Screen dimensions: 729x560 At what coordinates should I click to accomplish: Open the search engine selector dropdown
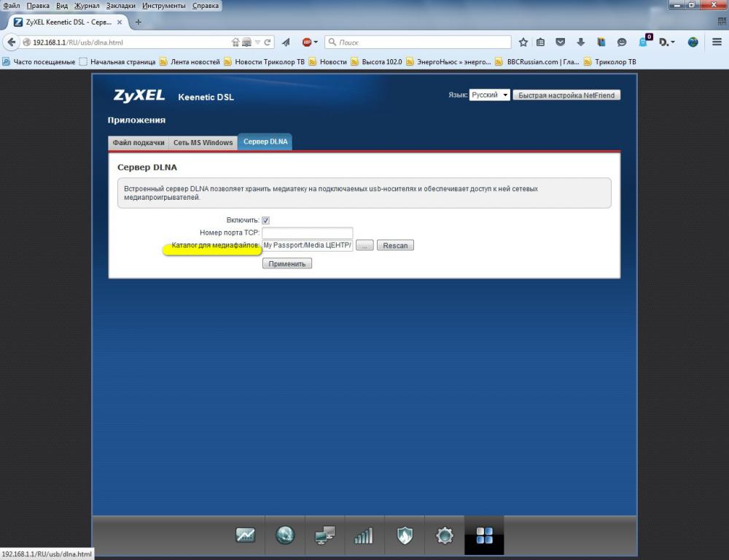332,42
